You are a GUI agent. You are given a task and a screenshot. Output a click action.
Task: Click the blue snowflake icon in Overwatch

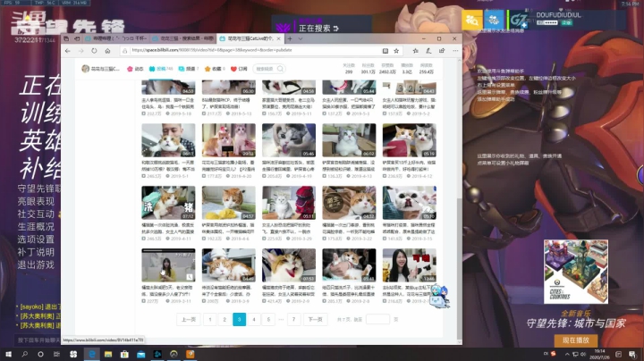(x=494, y=20)
